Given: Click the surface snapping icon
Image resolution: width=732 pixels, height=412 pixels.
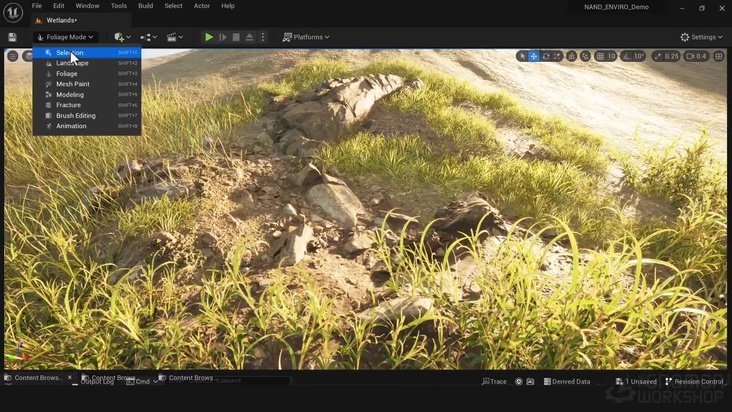Looking at the screenshot, I should click(x=585, y=56).
